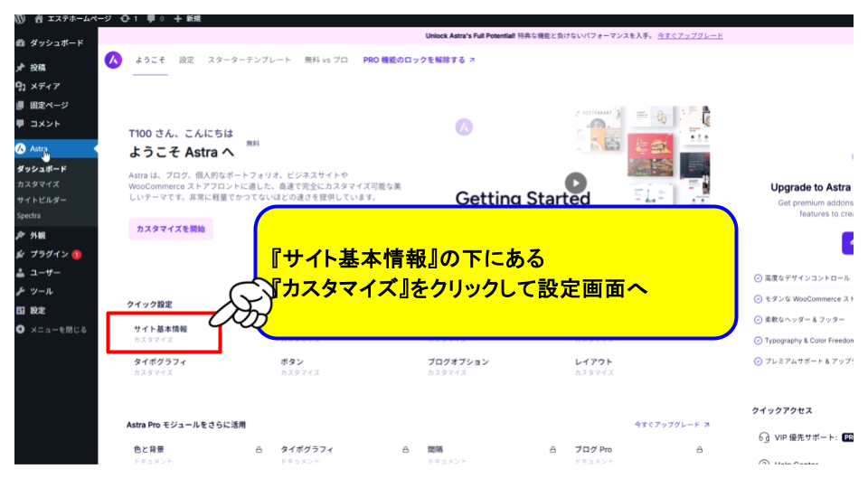Click the check icon beside モダンな WooCommerce
This screenshot has height=488, width=868.
coord(758,299)
